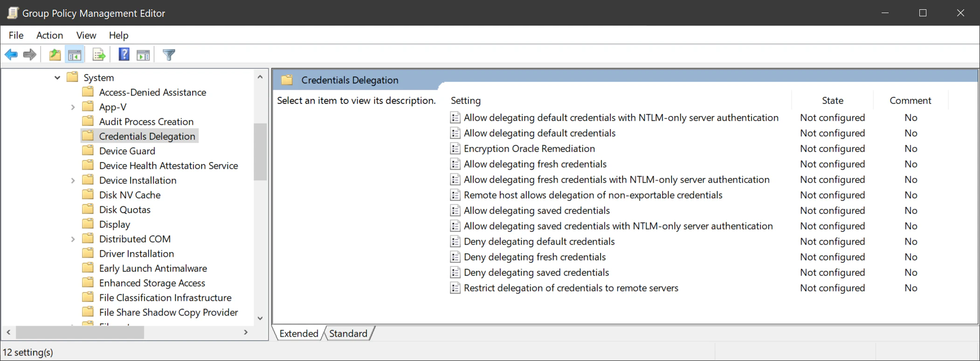This screenshot has width=980, height=361.
Task: Click the Filter funnel toolbar icon
Action: [169, 55]
